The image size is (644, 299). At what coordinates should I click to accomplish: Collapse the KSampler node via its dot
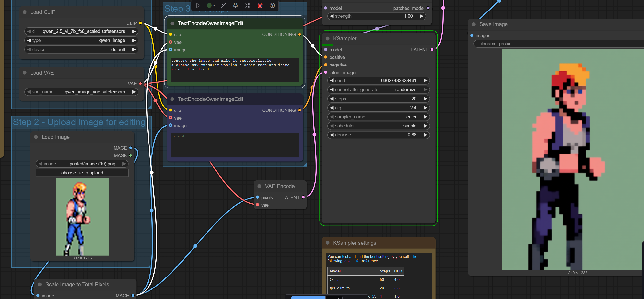327,38
